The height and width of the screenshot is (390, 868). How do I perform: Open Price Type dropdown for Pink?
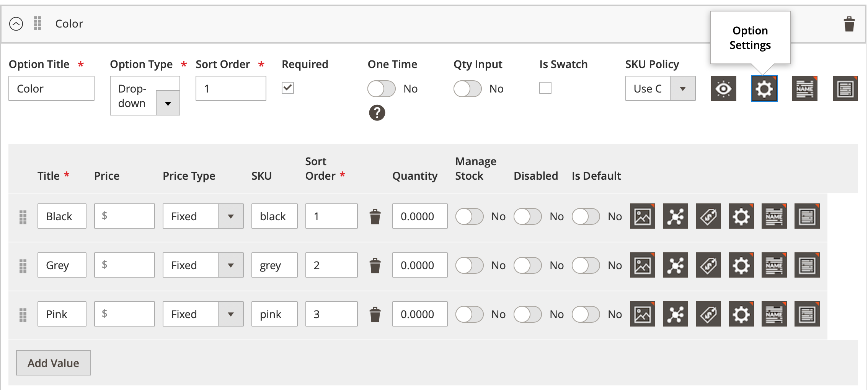coord(203,314)
